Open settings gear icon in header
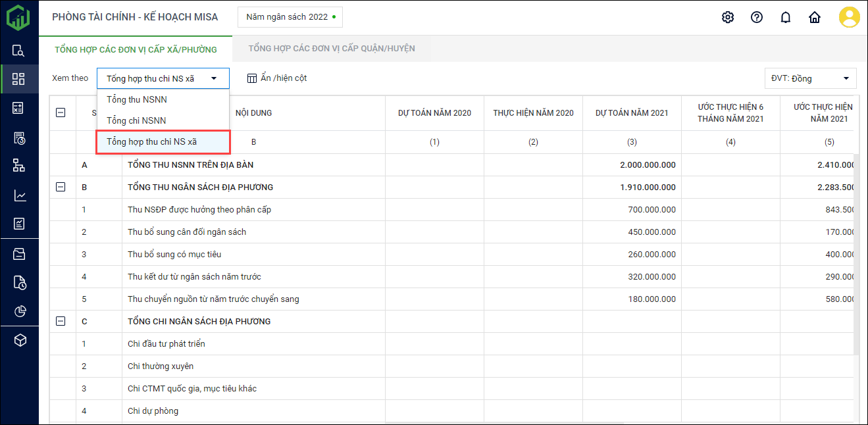The image size is (868, 425). [x=727, y=18]
